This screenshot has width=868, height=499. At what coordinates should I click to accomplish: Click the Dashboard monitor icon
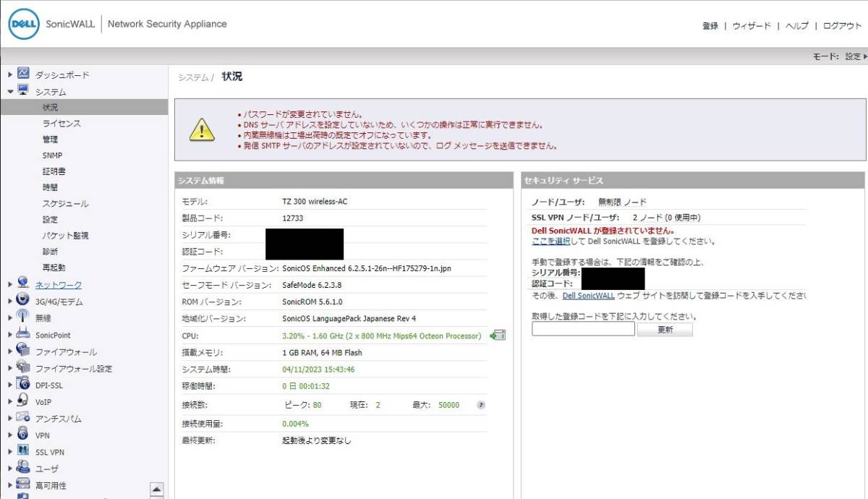coord(23,74)
